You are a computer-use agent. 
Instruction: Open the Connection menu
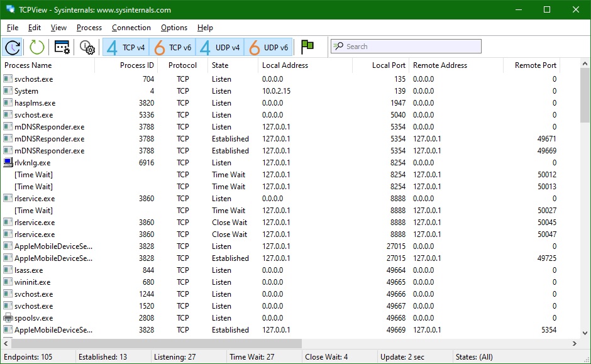coord(131,28)
